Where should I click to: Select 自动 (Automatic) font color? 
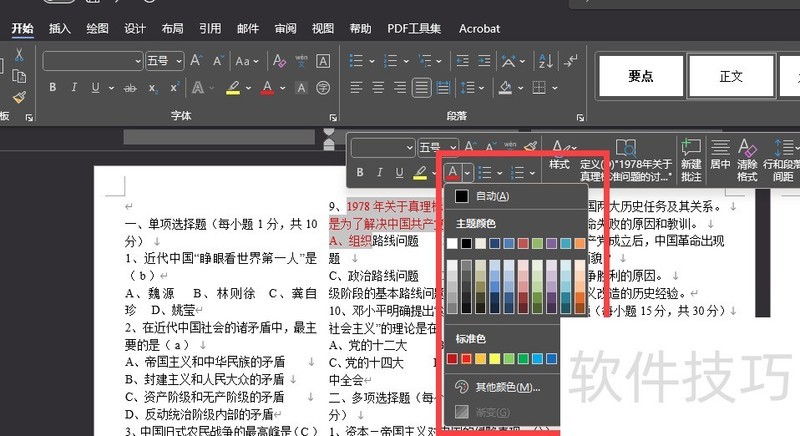(491, 196)
